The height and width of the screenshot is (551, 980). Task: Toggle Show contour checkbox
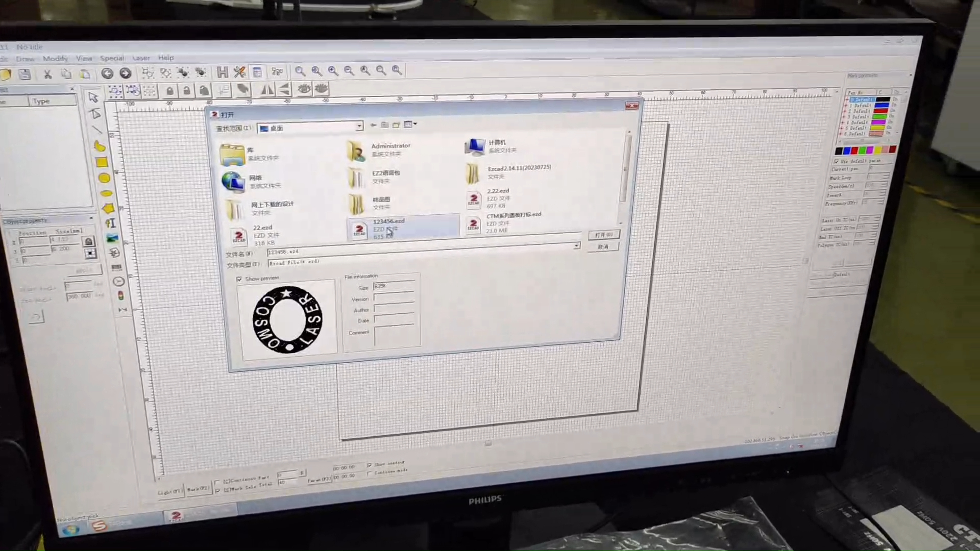click(x=369, y=465)
